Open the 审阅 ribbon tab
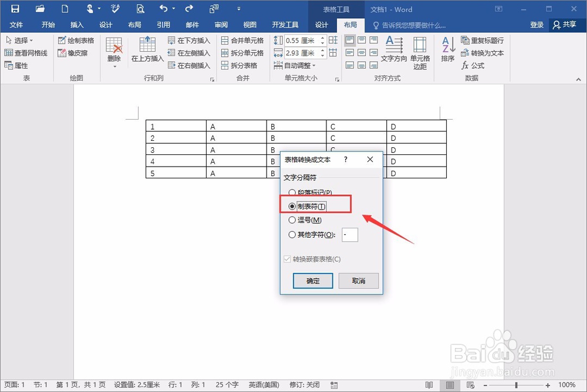The image size is (587, 392). tap(220, 25)
